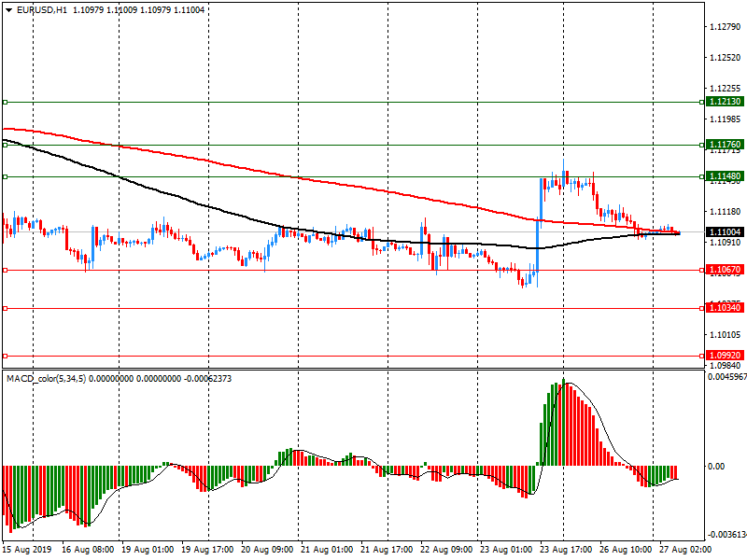This screenshot has height=560, width=747.
Task: Click the 19 Aug 17:00 time label
Action: (x=207, y=550)
